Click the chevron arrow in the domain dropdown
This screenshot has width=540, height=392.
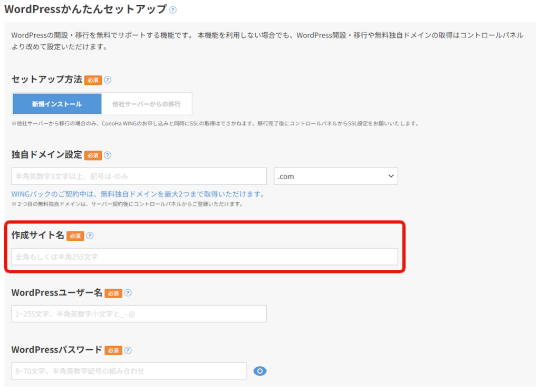391,176
